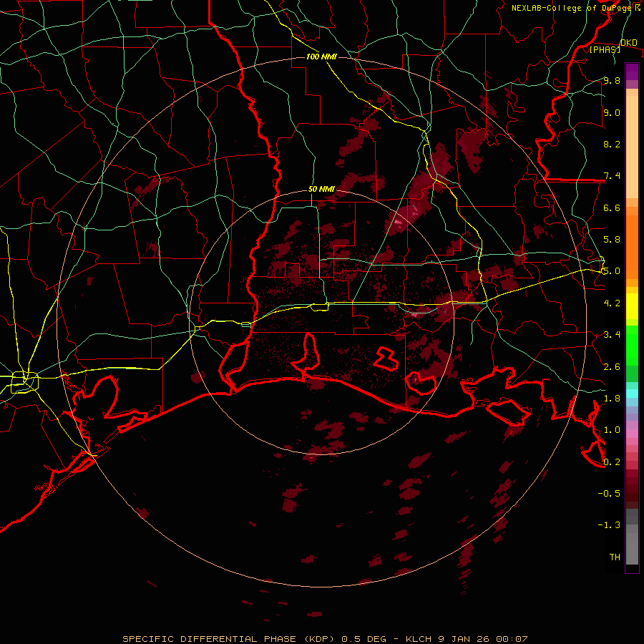Click the cyan segment of the color bar

pos(632,394)
